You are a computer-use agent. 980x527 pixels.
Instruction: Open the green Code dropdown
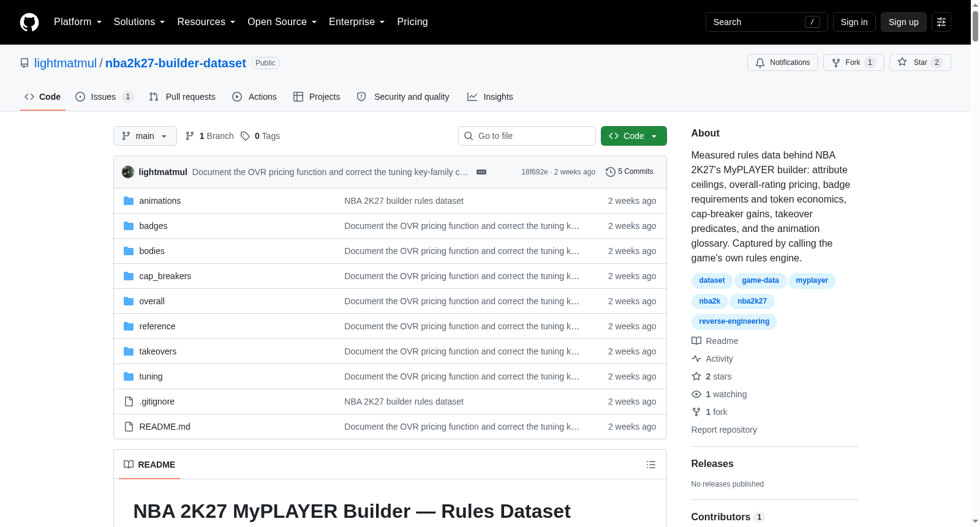tap(633, 136)
